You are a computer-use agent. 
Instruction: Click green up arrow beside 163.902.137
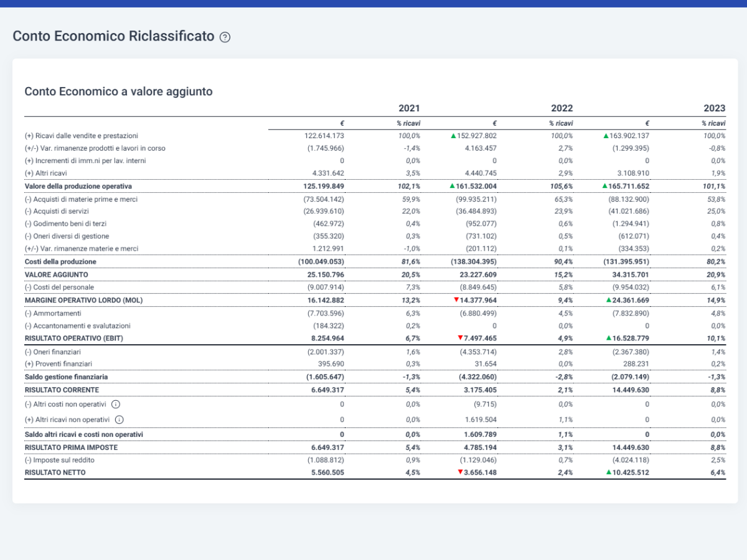(x=606, y=135)
